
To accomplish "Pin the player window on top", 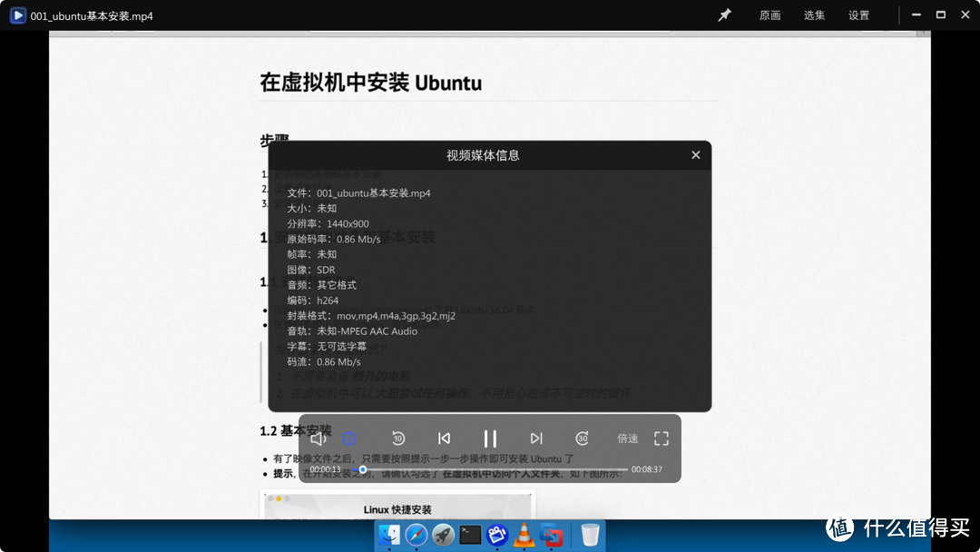I will 724,15.
